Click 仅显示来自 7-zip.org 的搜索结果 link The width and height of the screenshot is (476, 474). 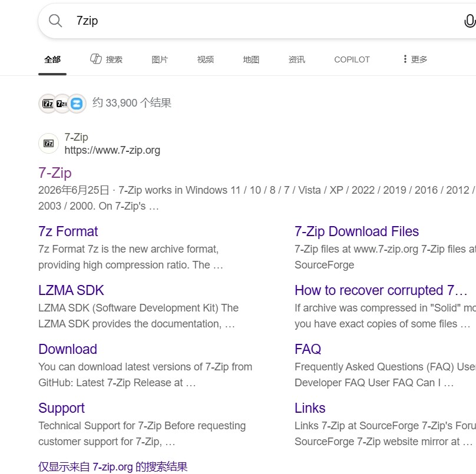tap(113, 467)
